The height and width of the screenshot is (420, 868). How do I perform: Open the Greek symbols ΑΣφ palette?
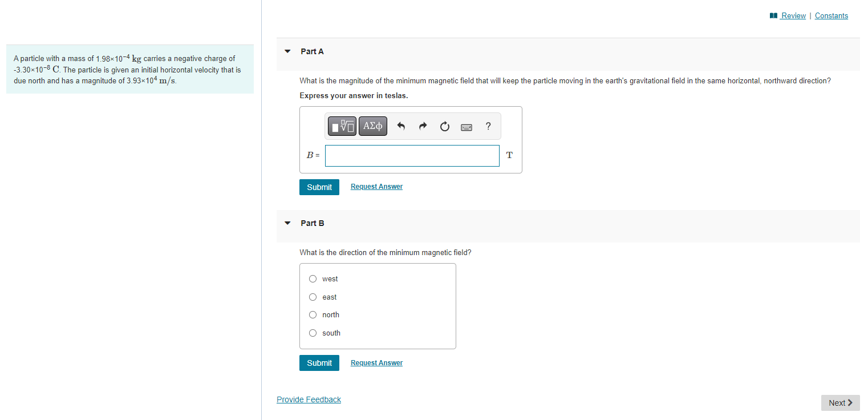click(373, 126)
